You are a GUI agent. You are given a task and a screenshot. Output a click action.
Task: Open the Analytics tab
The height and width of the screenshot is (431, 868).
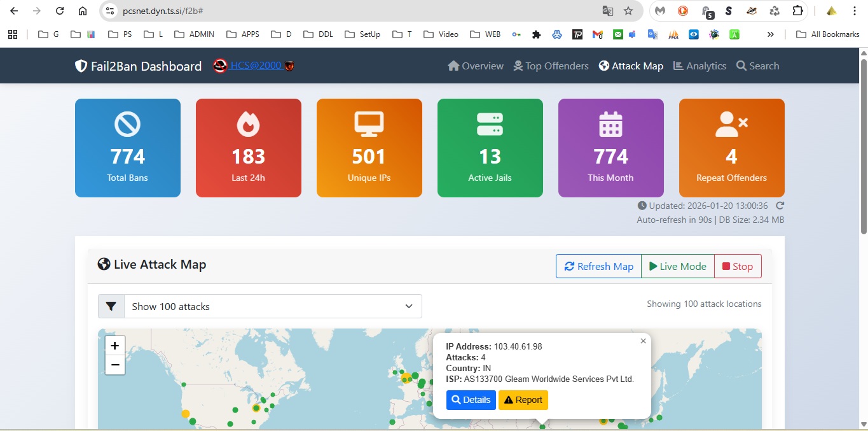click(699, 66)
